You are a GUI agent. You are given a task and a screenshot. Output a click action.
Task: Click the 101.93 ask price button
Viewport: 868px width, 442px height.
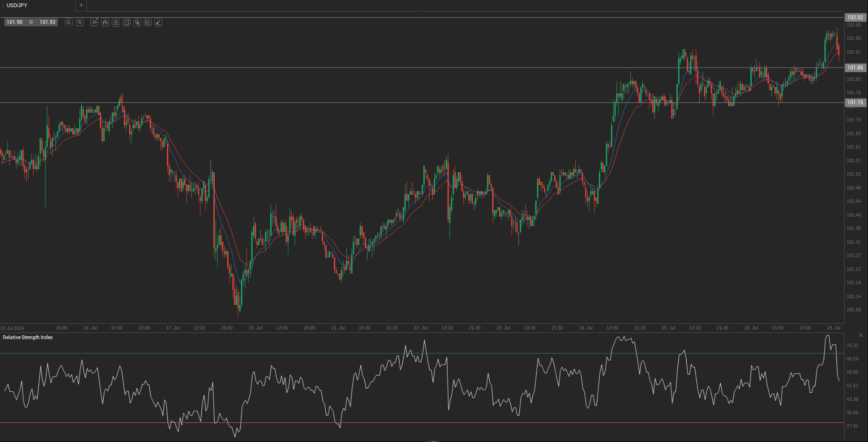[x=47, y=22]
